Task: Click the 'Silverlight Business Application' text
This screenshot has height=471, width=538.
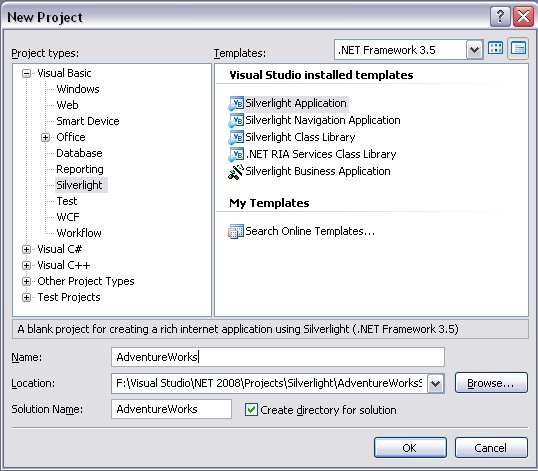Action: tap(318, 171)
